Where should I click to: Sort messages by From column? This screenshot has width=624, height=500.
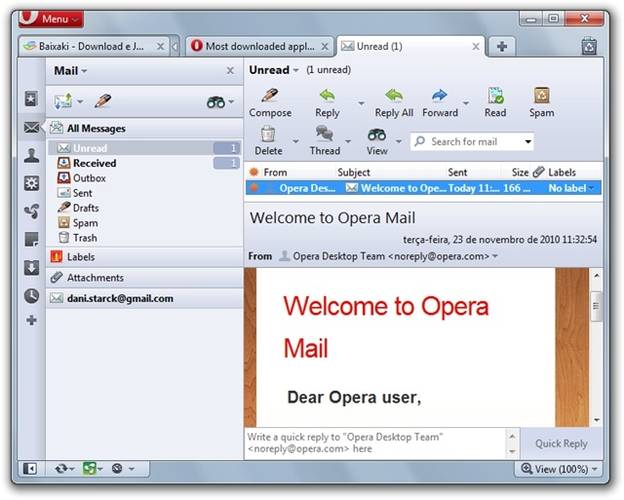pos(275,172)
